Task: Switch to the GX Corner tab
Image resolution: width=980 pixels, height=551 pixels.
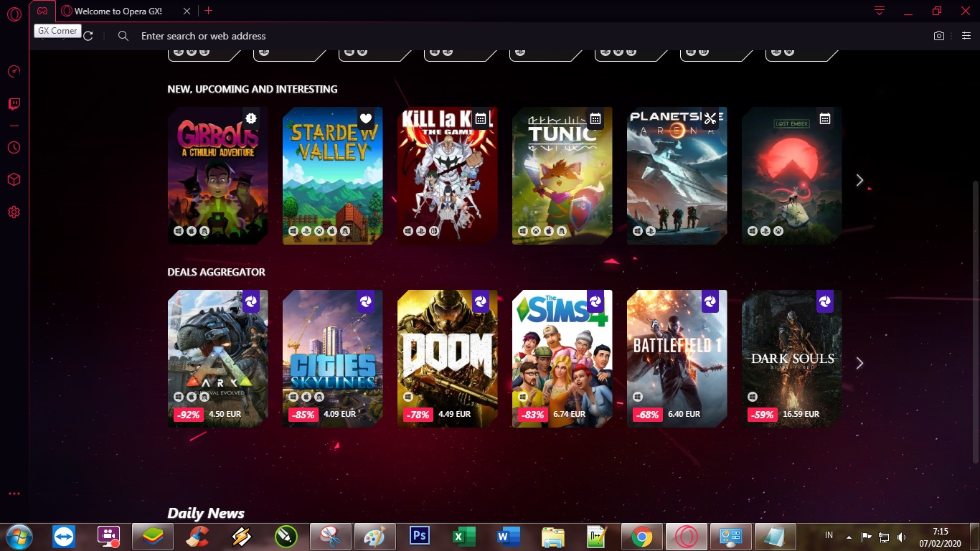Action: 43,11
